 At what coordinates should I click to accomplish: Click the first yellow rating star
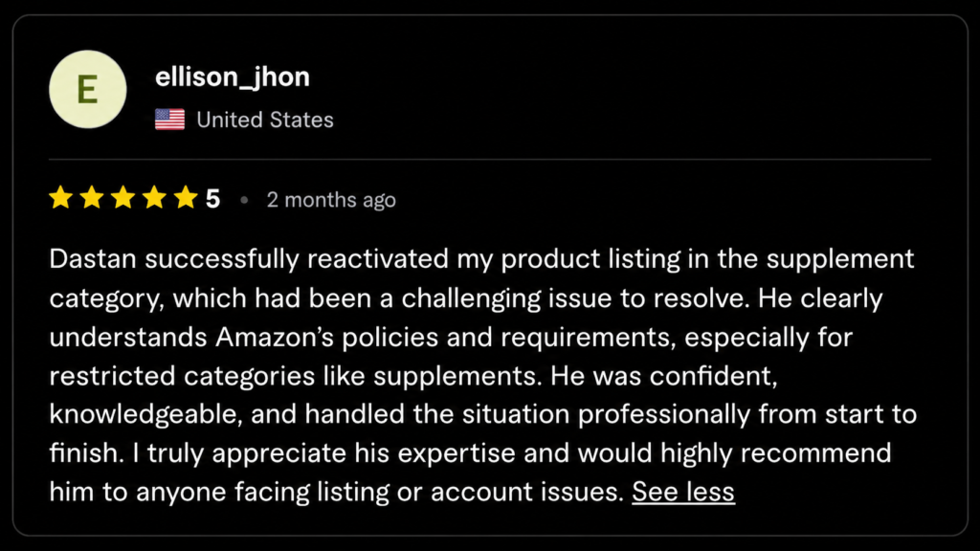pyautogui.click(x=61, y=199)
